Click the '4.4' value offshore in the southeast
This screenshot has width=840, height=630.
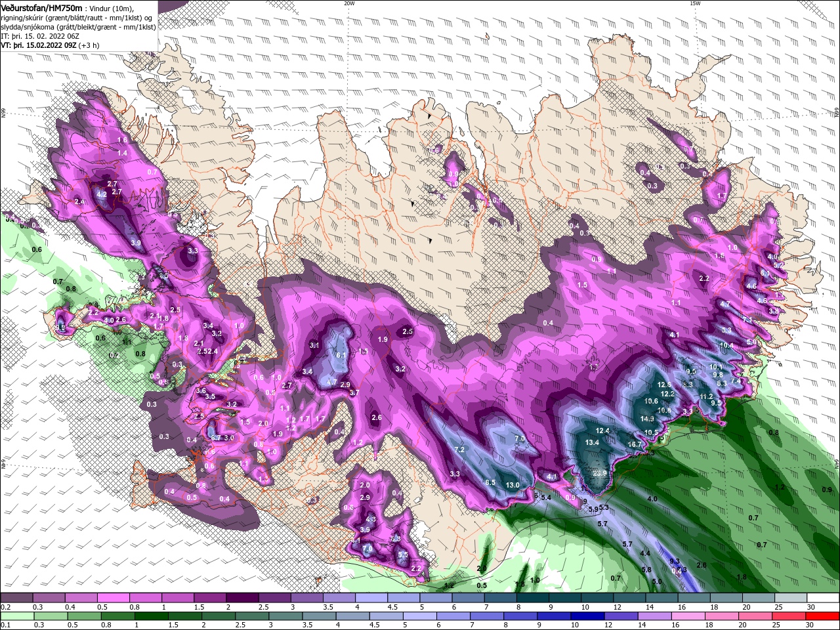click(645, 553)
